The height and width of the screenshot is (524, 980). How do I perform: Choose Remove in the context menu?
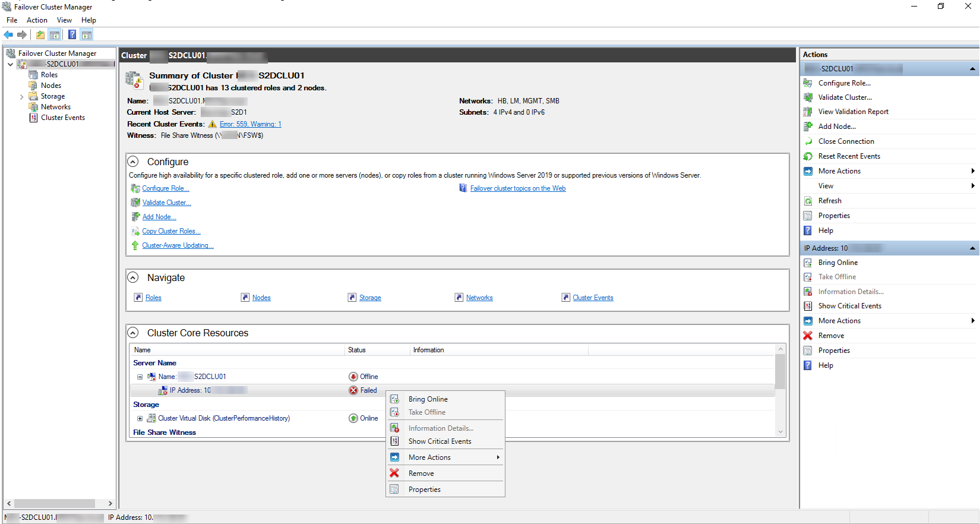(445, 474)
